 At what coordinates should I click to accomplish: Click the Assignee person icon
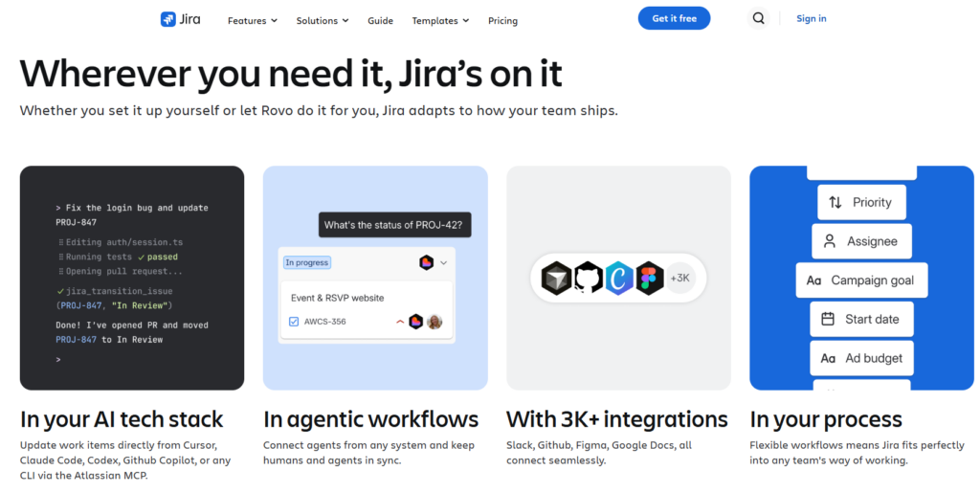(830, 241)
